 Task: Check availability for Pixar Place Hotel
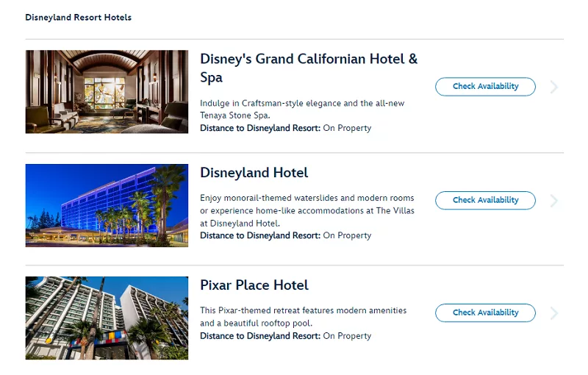pyautogui.click(x=485, y=312)
